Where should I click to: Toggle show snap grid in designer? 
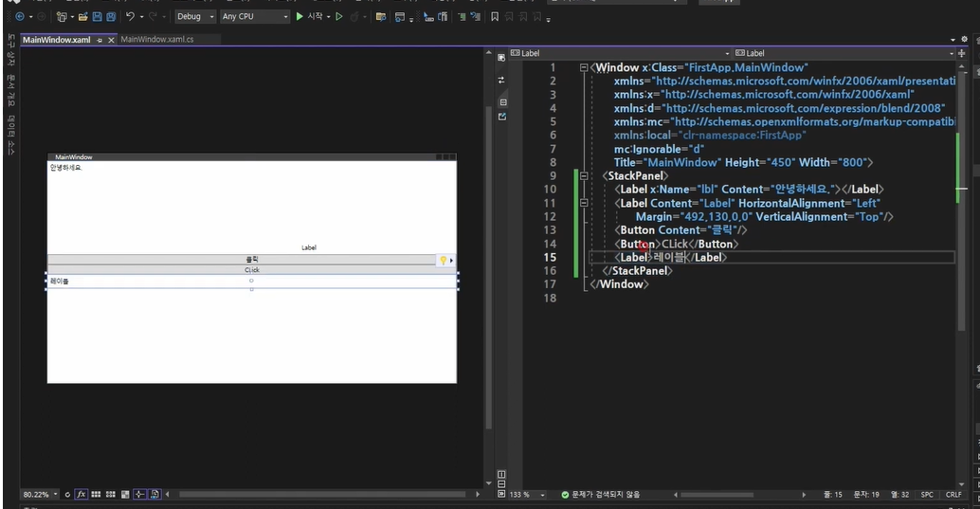pyautogui.click(x=96, y=494)
